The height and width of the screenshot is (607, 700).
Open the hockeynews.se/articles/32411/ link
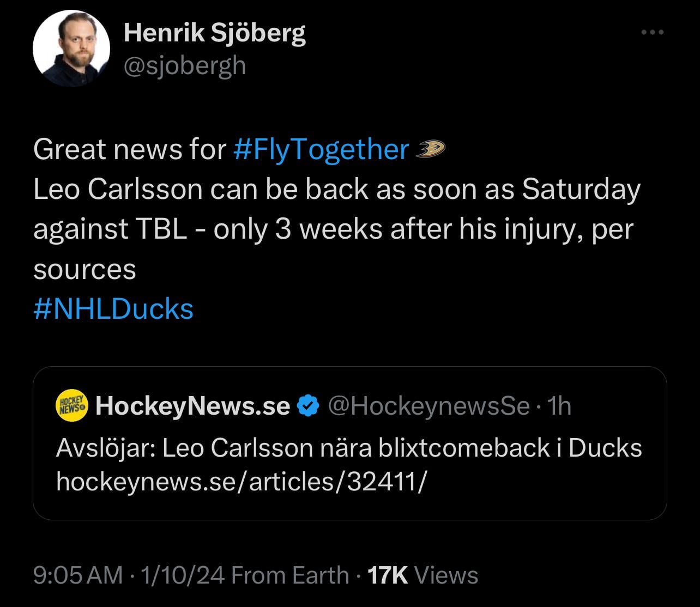(239, 481)
